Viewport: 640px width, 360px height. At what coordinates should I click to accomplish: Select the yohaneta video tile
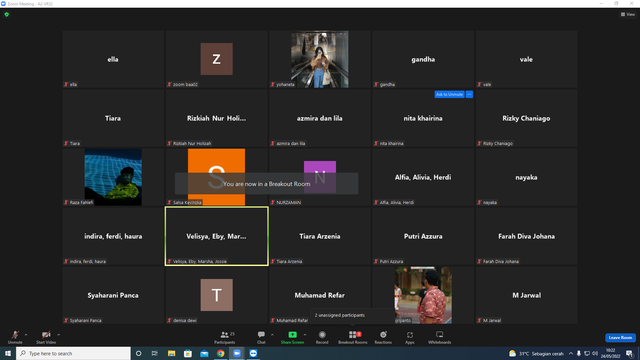point(320,59)
